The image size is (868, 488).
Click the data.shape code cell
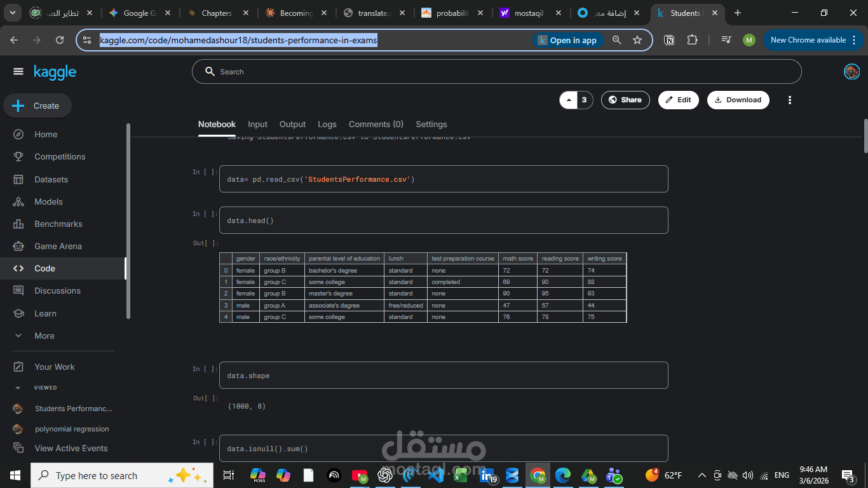444,376
